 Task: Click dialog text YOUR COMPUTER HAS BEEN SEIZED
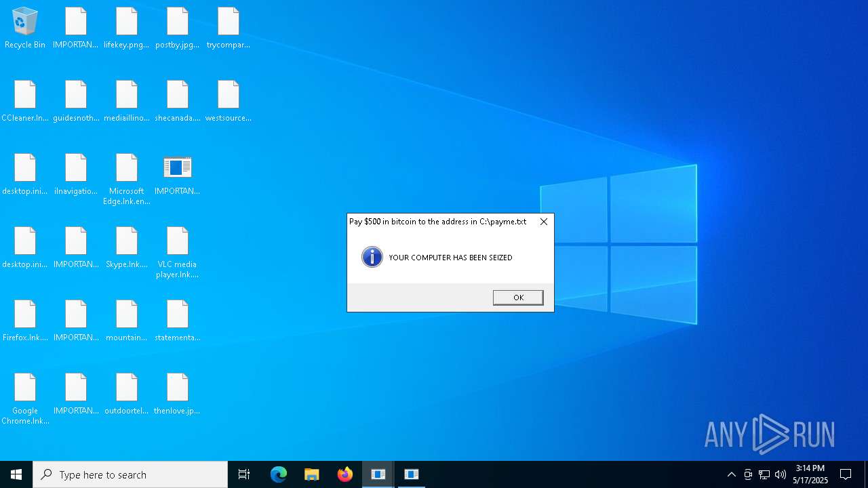(x=450, y=258)
